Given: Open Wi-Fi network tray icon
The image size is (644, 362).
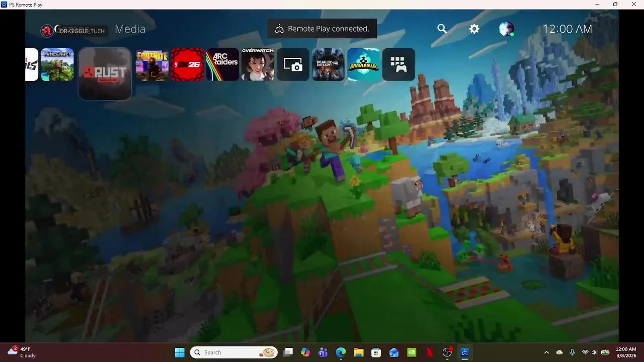Looking at the screenshot, I should pyautogui.click(x=585, y=352).
